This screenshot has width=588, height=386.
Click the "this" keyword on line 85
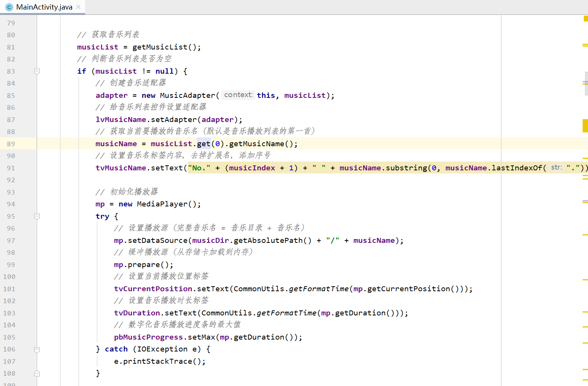coord(266,96)
